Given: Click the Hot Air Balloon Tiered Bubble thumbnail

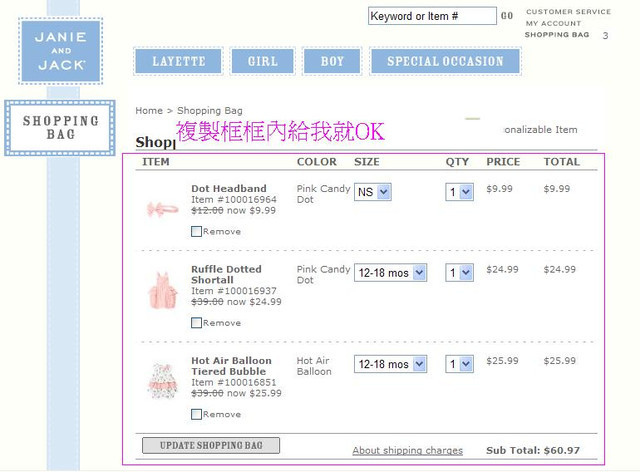Looking at the screenshot, I should 162,381.
